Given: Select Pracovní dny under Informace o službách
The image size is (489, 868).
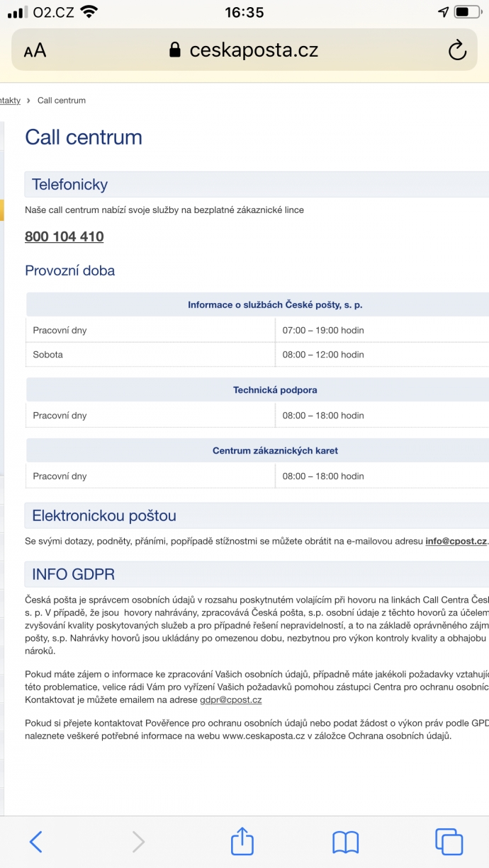Looking at the screenshot, I should 60,331.
